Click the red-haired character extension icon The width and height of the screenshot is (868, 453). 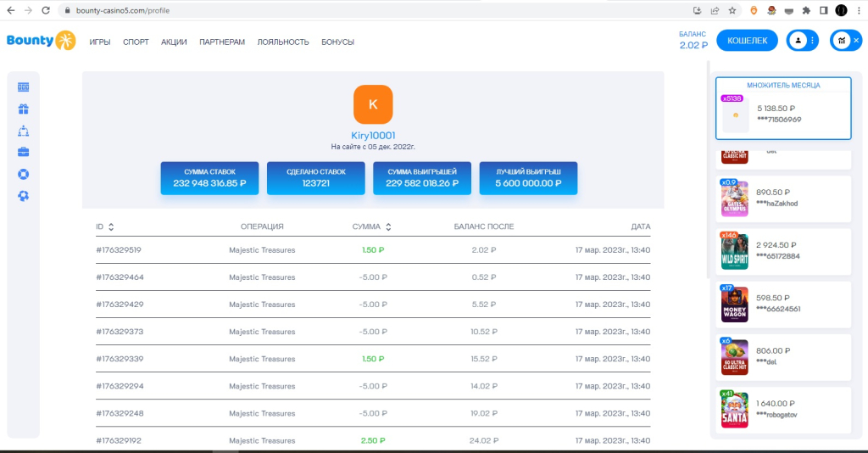click(771, 10)
